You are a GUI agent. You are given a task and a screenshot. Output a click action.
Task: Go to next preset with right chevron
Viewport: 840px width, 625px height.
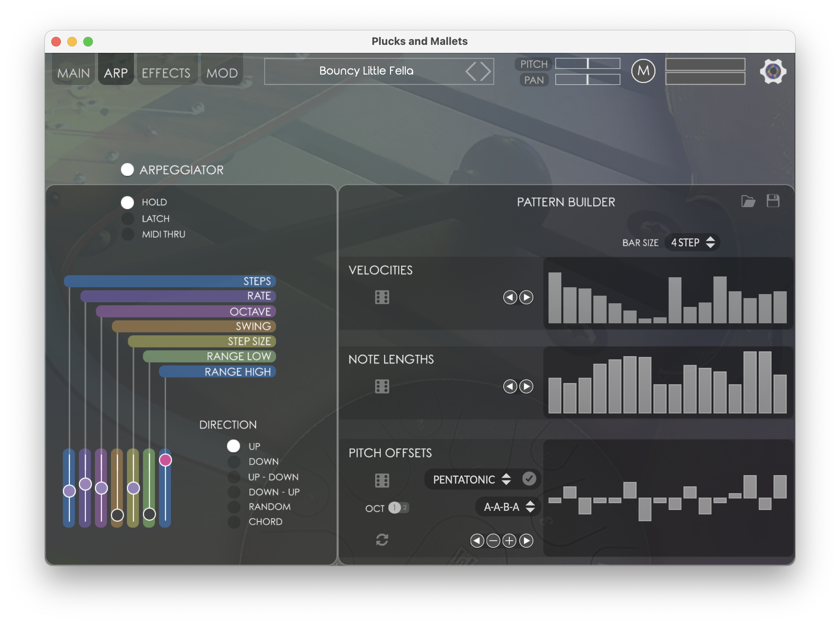(486, 71)
